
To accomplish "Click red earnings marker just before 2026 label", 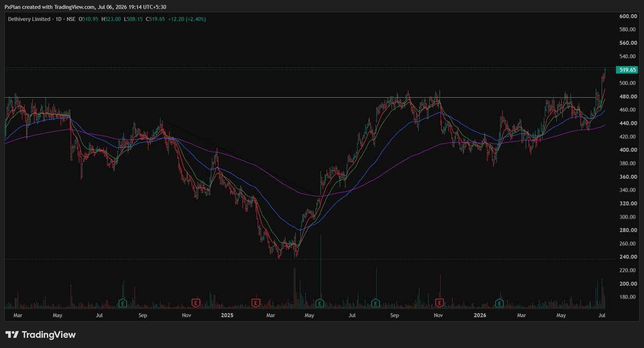I will pyautogui.click(x=440, y=303).
